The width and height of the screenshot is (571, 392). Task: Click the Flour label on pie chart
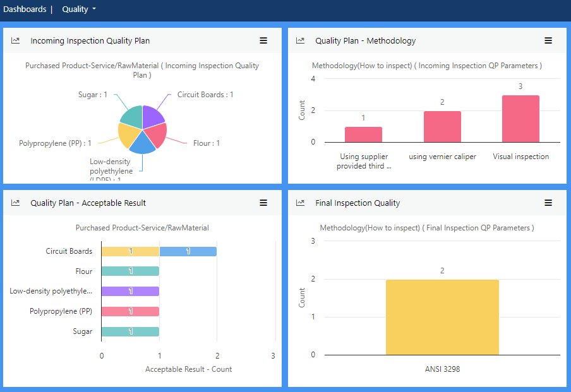click(206, 143)
